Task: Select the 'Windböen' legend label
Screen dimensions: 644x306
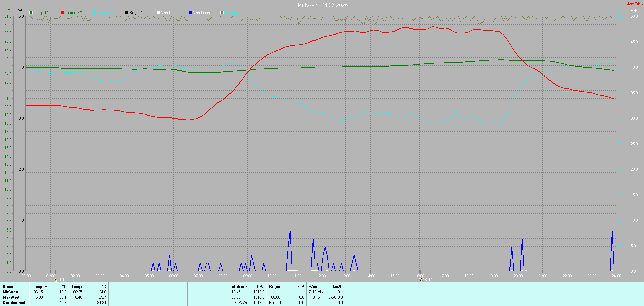Action: [202, 13]
